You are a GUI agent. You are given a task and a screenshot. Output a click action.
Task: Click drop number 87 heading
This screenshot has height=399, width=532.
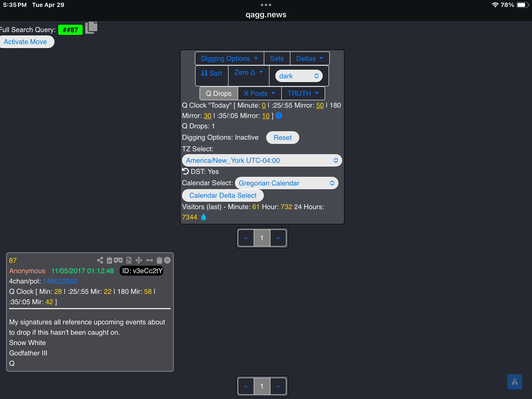pos(13,261)
